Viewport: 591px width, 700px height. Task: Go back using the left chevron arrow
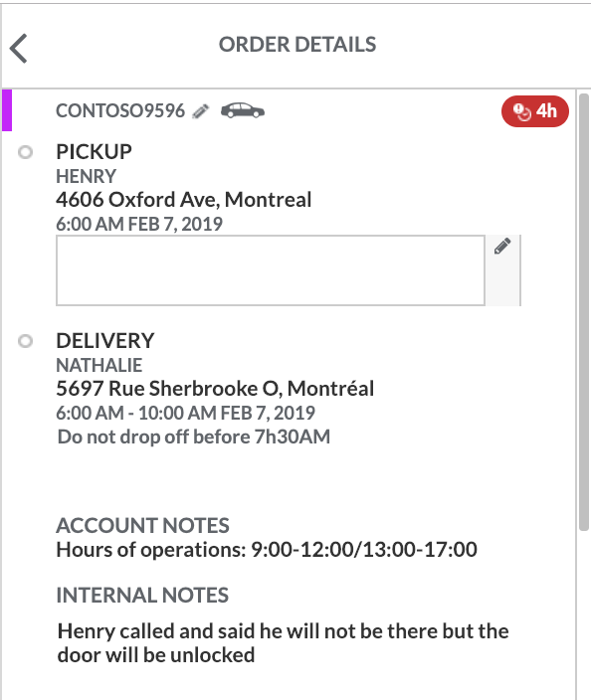point(19,48)
